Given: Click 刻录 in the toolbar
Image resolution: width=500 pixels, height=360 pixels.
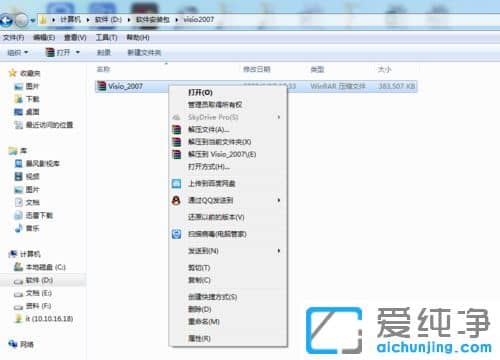Looking at the screenshot, I should [104, 52].
